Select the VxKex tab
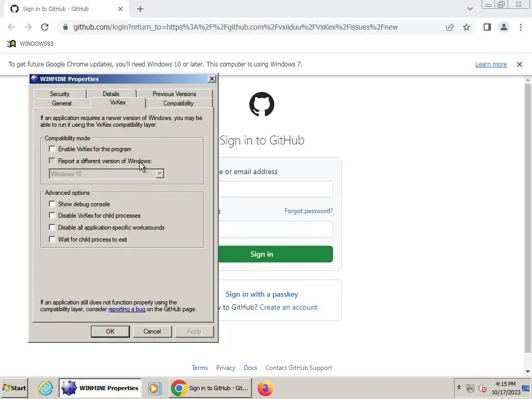The image size is (532, 399). tap(118, 102)
